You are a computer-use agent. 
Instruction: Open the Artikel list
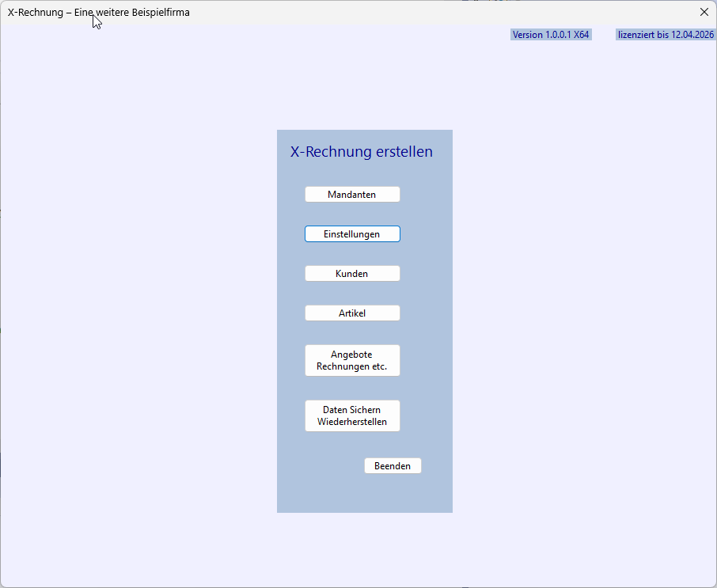tap(352, 313)
